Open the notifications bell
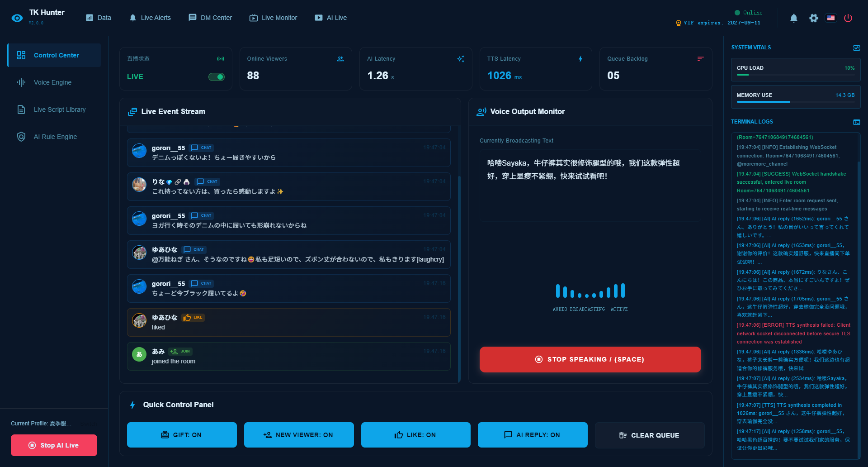The width and height of the screenshot is (868, 467). coord(794,18)
